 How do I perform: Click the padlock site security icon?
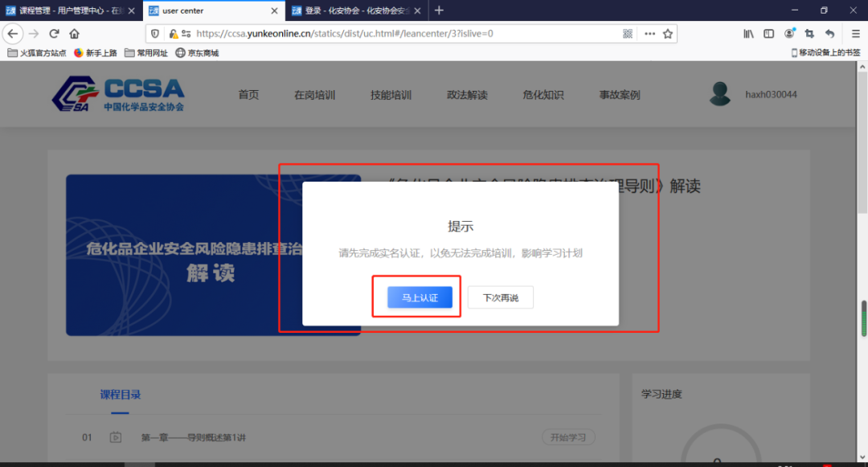[174, 34]
